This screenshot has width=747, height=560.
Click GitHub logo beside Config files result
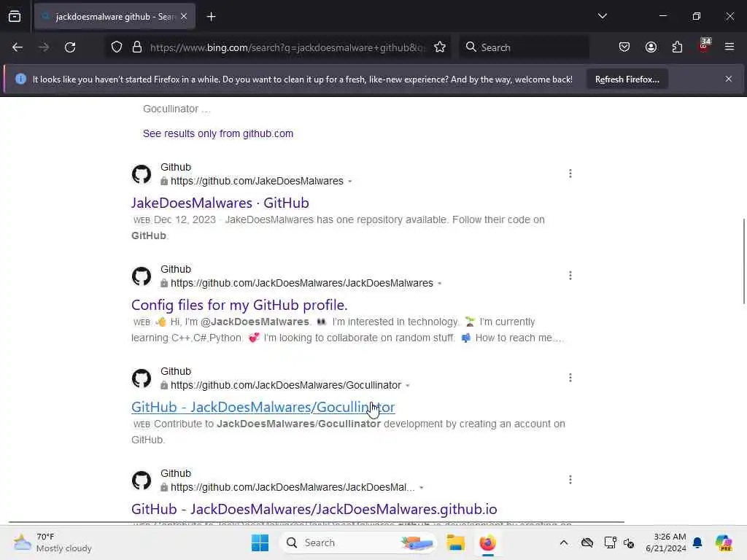coord(142,276)
